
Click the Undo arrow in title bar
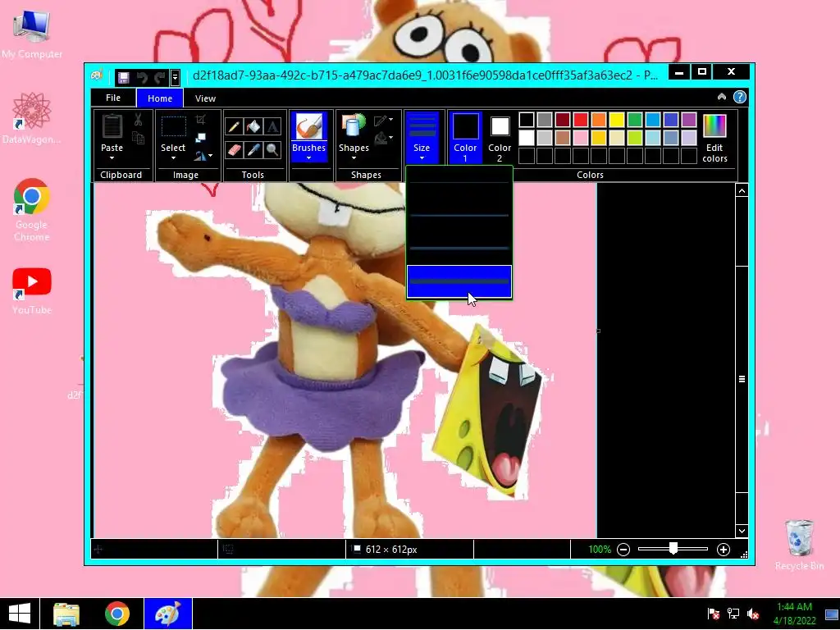pyautogui.click(x=142, y=78)
